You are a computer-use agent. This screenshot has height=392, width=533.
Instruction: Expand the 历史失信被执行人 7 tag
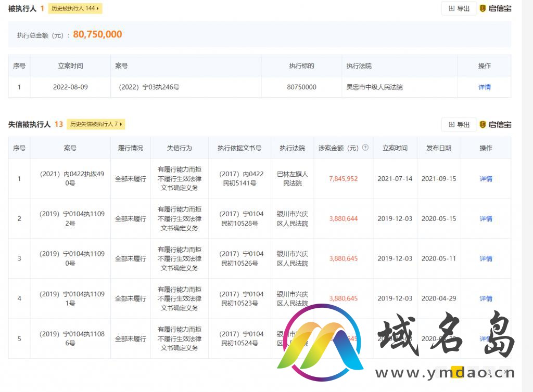[97, 124]
